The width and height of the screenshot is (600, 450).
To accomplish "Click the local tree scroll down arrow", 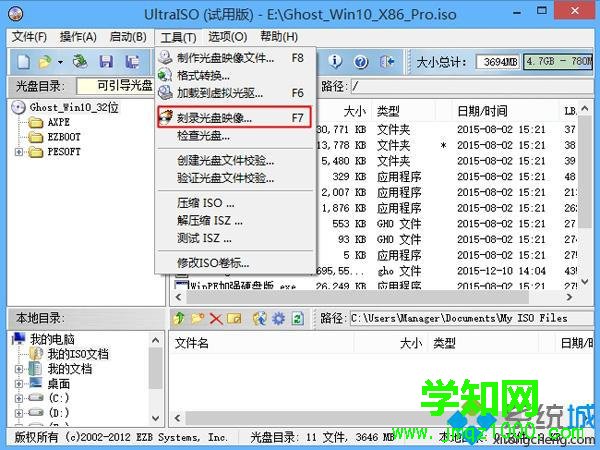I will 155,419.
